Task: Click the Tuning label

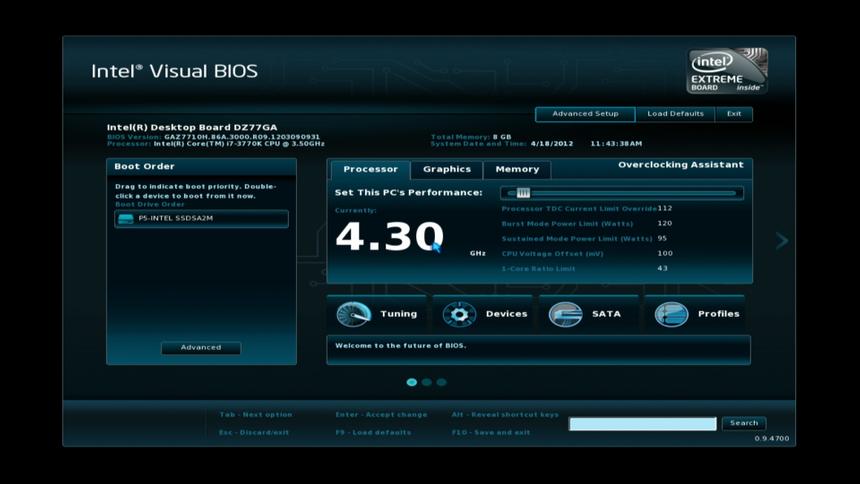Action: point(398,314)
